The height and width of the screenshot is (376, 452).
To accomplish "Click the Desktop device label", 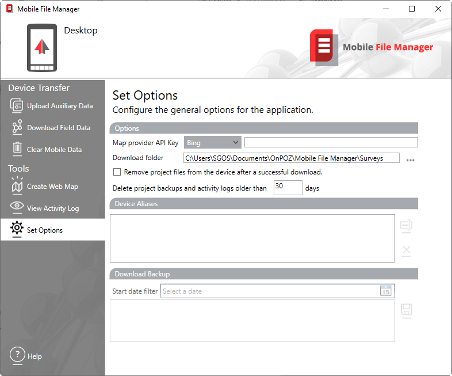I will click(81, 30).
